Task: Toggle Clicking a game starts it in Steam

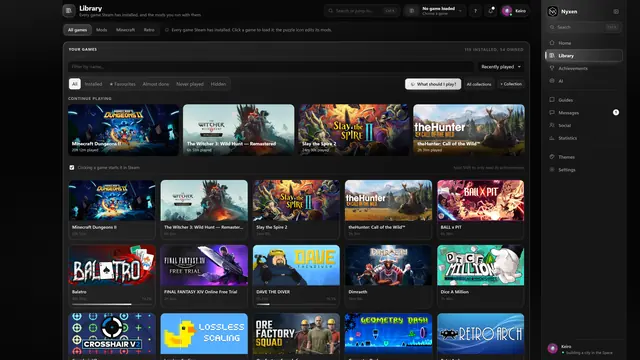Action: 72,167
